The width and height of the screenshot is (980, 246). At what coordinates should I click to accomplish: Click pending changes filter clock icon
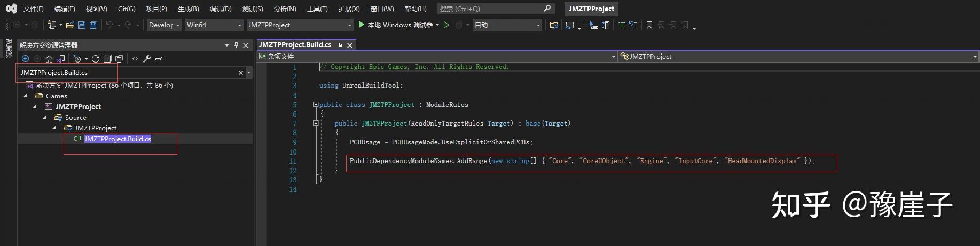pyautogui.click(x=77, y=59)
